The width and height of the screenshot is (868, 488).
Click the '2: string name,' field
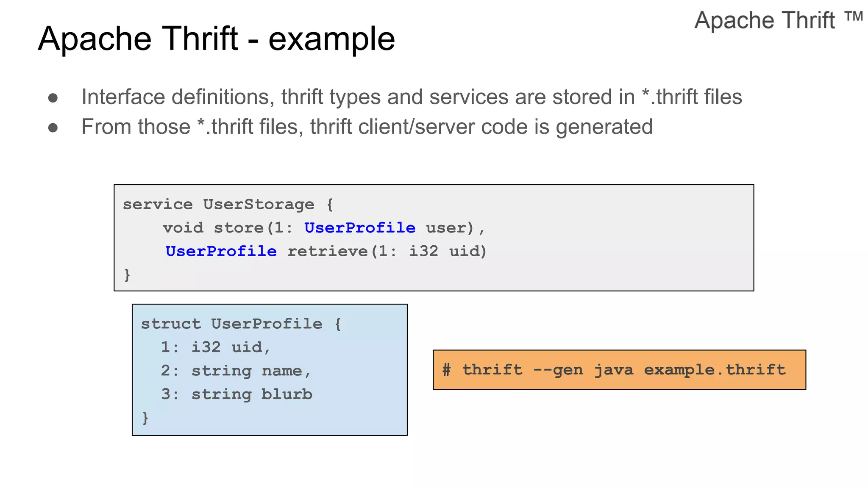coord(236,371)
